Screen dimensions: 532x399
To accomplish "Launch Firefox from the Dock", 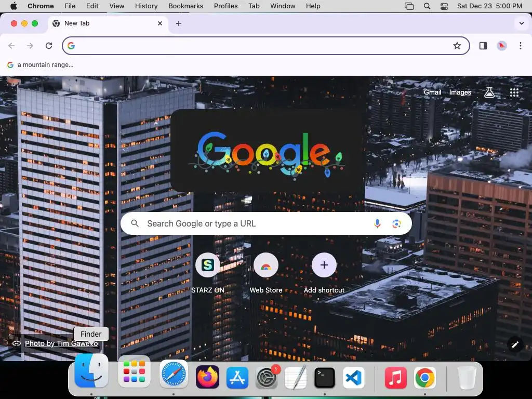I will (x=207, y=377).
